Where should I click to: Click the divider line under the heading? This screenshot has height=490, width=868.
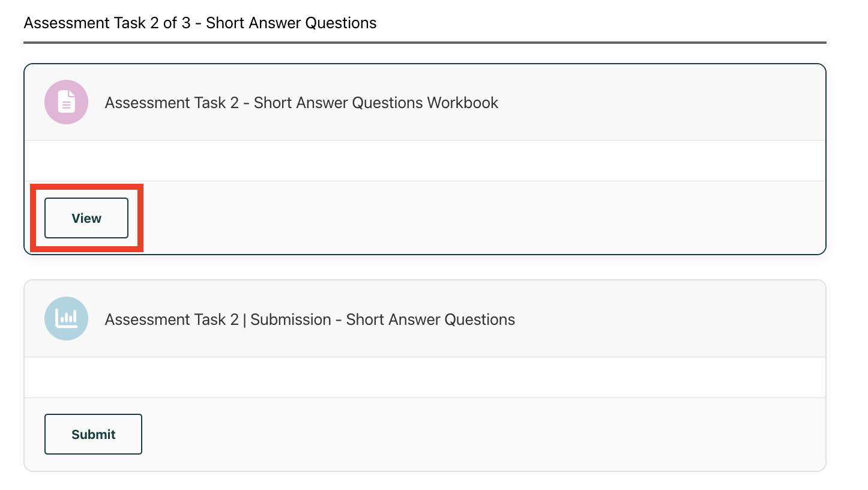tap(425, 43)
